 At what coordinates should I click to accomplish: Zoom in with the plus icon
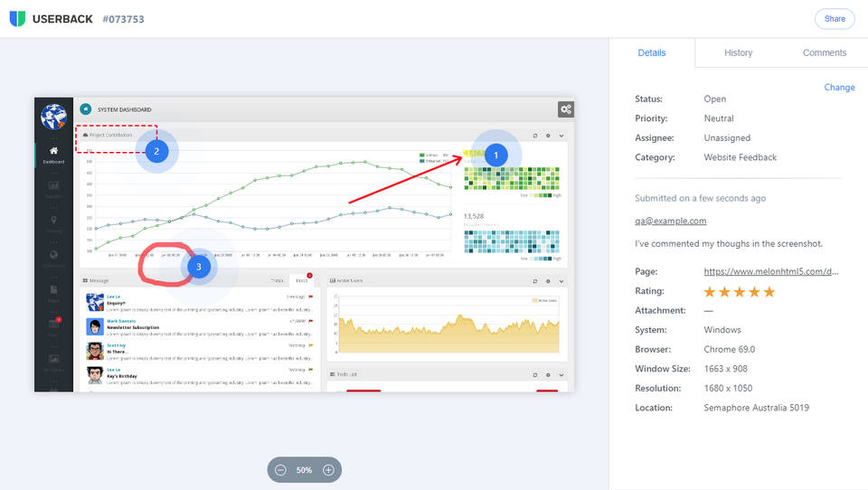pyautogui.click(x=328, y=470)
